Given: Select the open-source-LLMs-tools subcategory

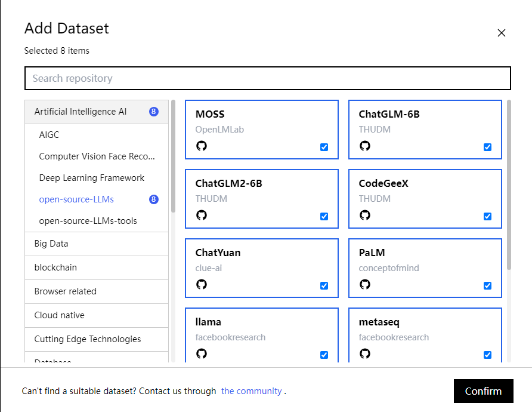Looking at the screenshot, I should 97,221.
